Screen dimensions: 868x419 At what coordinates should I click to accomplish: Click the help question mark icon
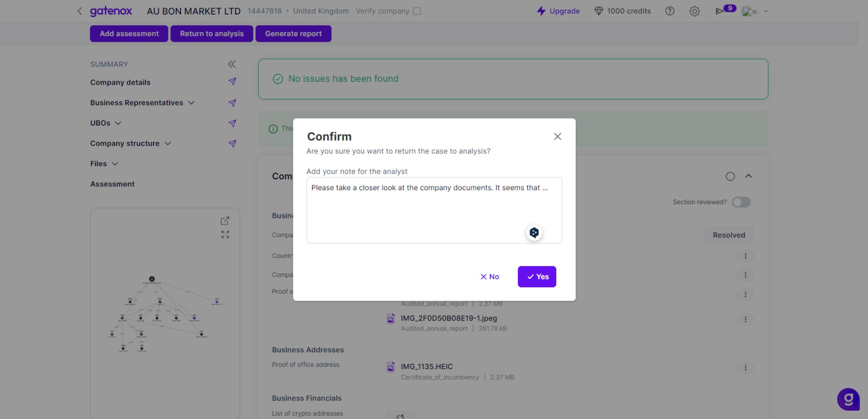point(670,11)
